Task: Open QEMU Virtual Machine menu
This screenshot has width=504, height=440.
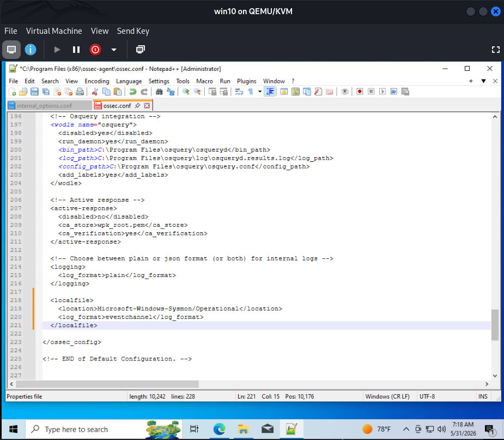Action: point(54,31)
